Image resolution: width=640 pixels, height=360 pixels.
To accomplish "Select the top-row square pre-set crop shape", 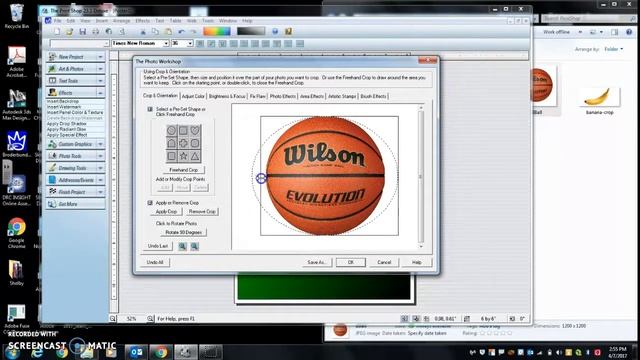I will coord(183,131).
